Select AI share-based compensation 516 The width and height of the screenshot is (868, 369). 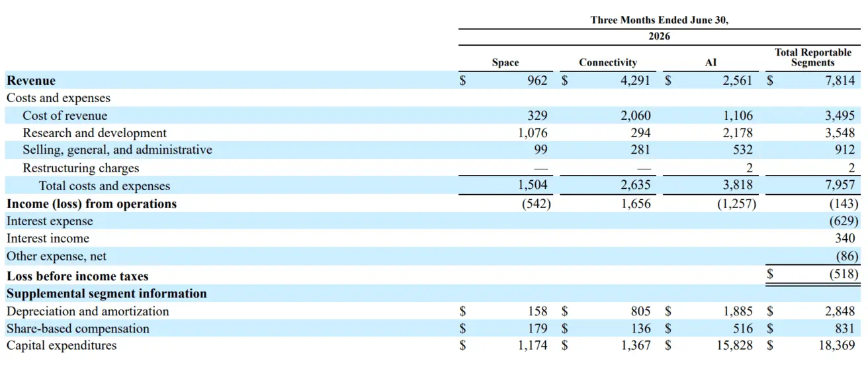(x=742, y=329)
